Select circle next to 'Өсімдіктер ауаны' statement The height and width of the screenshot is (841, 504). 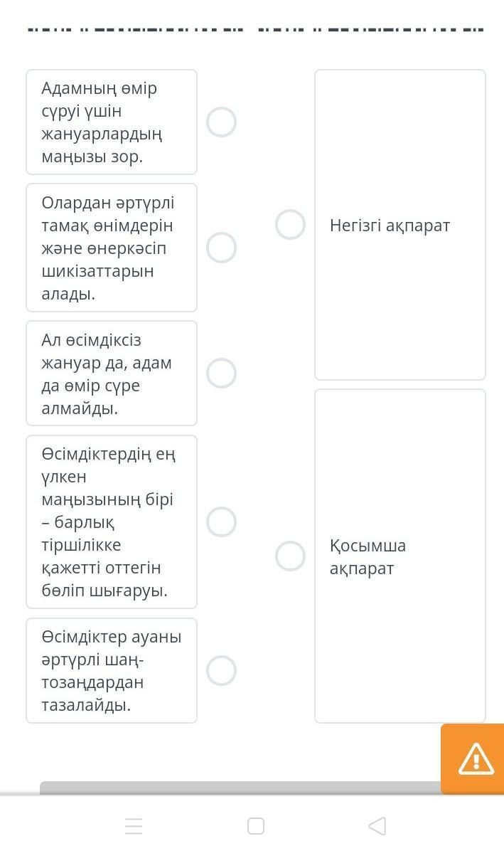[x=221, y=670]
